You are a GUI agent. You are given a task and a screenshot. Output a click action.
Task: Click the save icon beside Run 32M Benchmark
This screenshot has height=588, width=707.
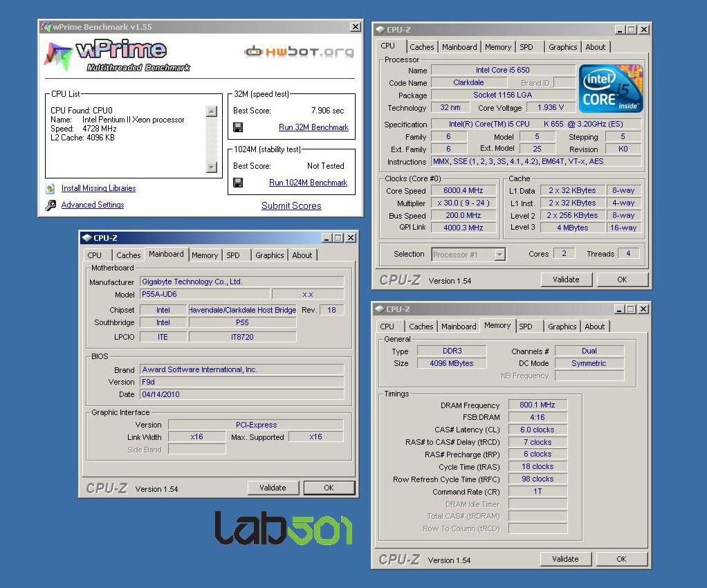click(x=237, y=127)
